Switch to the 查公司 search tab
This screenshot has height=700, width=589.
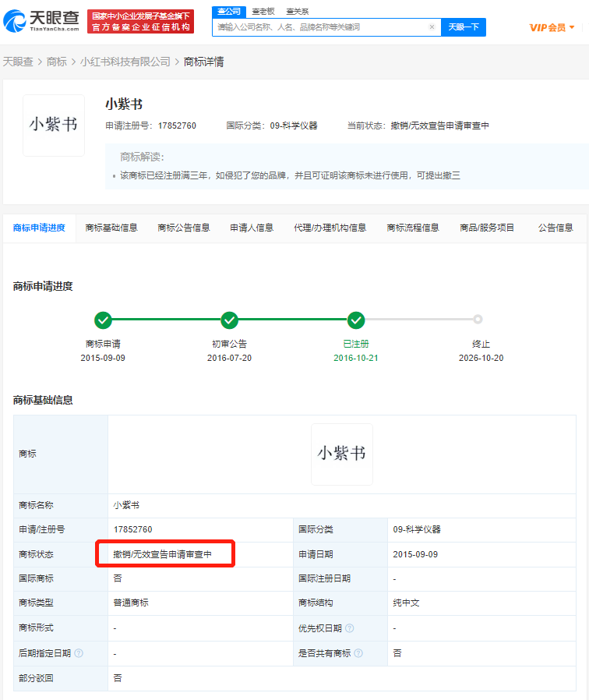(229, 12)
